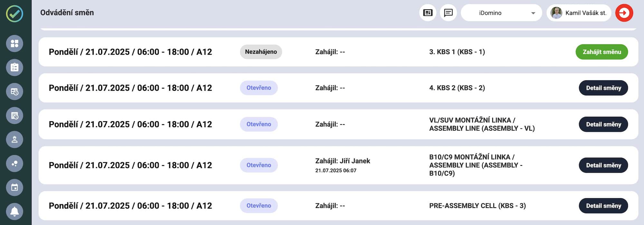
Task: Open the worker person icon in sidebar
Action: [x=14, y=139]
